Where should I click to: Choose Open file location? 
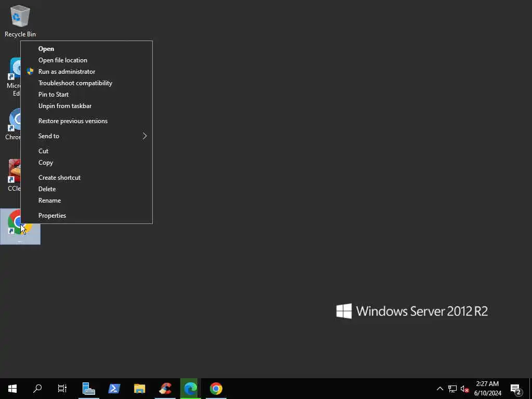(87, 60)
